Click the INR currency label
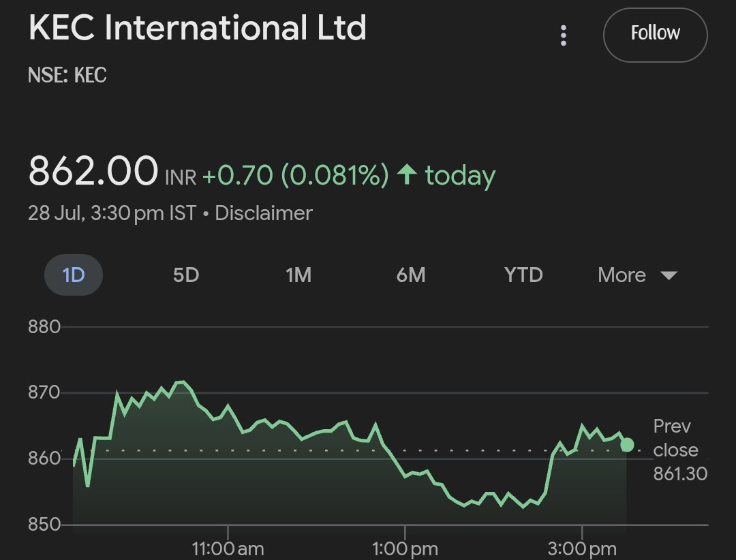Viewport: 736px width, 560px height. point(181,177)
